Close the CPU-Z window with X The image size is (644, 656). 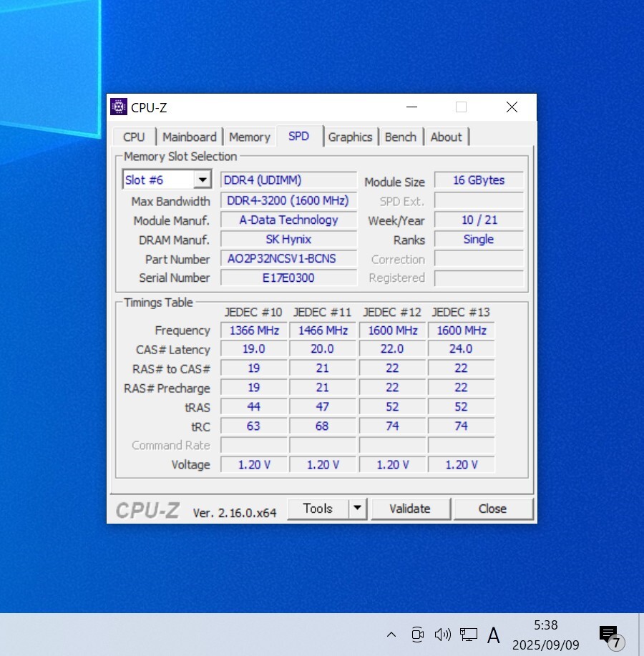click(512, 107)
